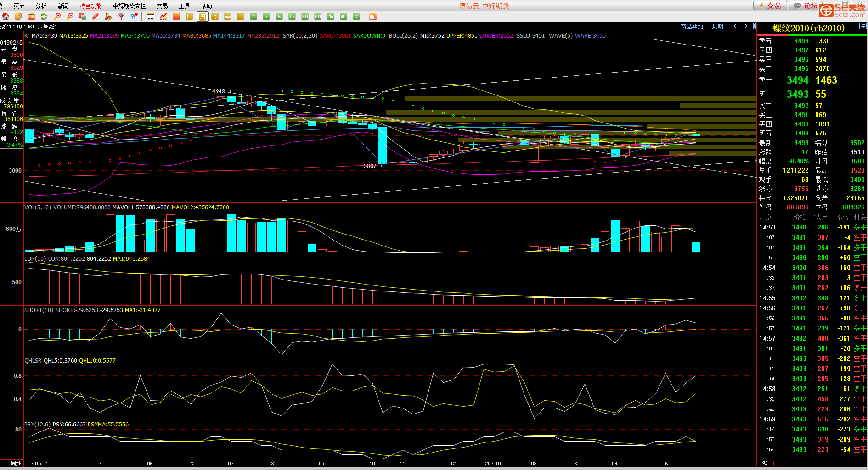Switch to daily (日) period

[189, 17]
